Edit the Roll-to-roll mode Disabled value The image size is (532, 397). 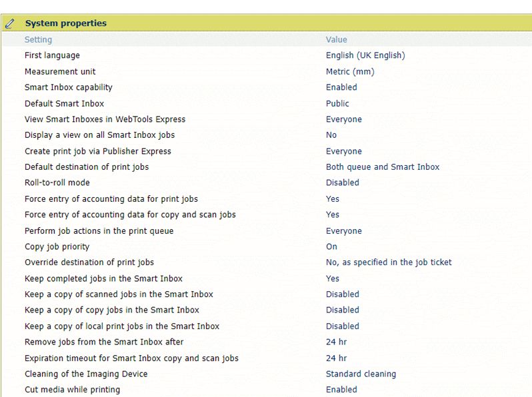pyautogui.click(x=342, y=183)
